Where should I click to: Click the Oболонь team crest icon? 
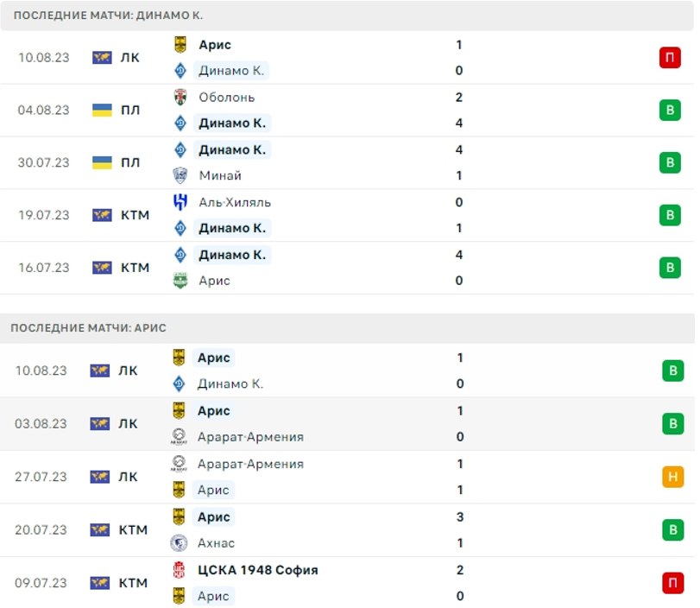(180, 97)
